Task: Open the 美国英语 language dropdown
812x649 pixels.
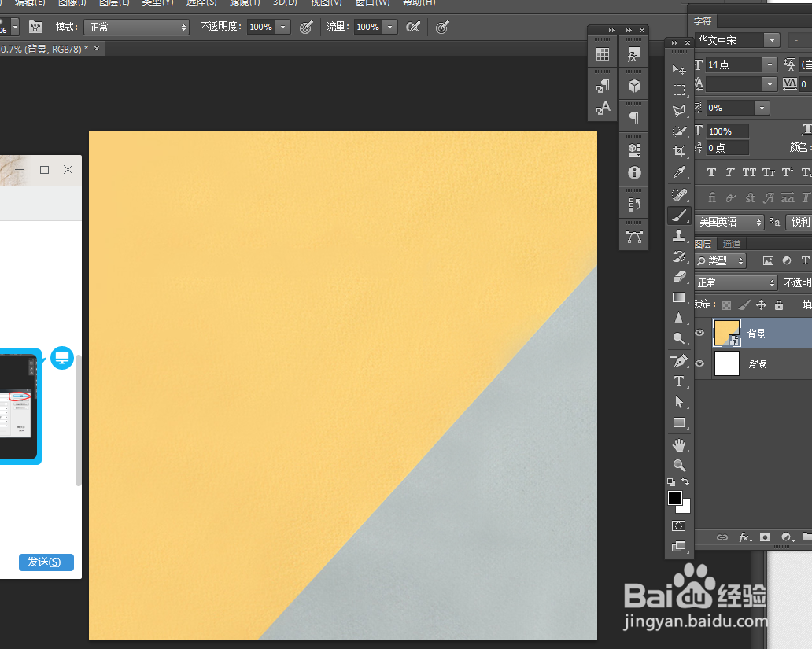Action: tap(729, 222)
